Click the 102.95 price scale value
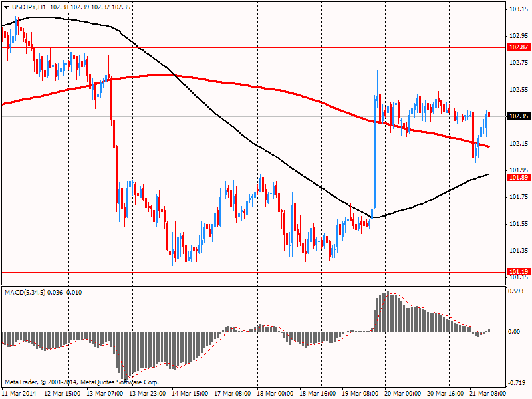 pos(519,36)
